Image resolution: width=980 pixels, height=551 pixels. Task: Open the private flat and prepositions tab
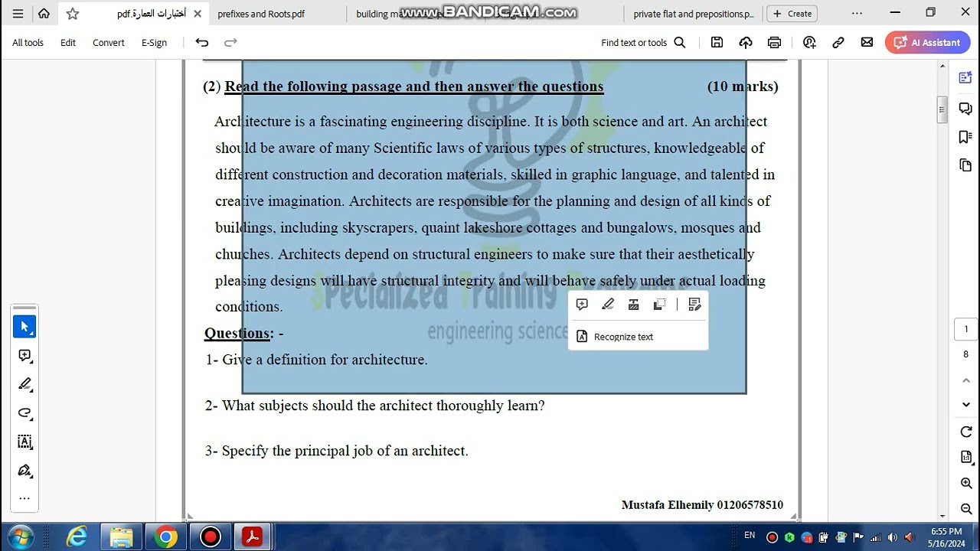(694, 14)
